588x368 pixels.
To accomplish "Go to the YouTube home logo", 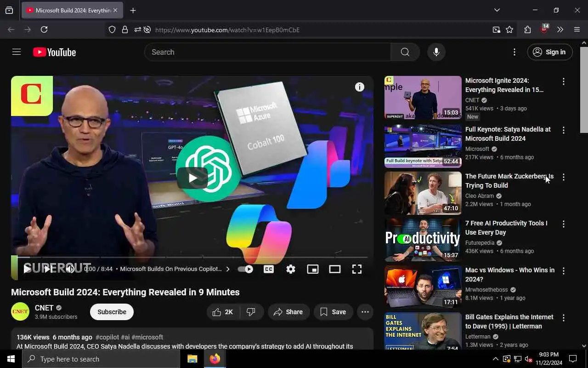I will tap(54, 52).
